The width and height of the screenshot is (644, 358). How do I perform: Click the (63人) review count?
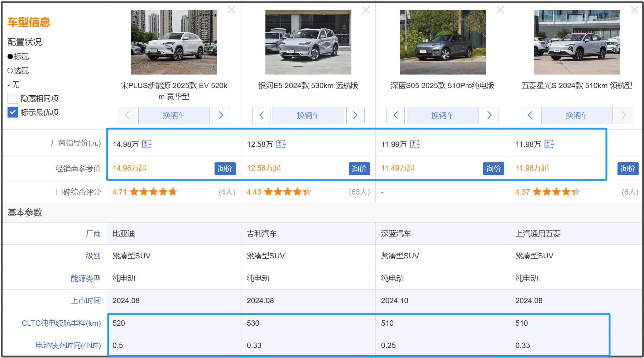point(360,192)
